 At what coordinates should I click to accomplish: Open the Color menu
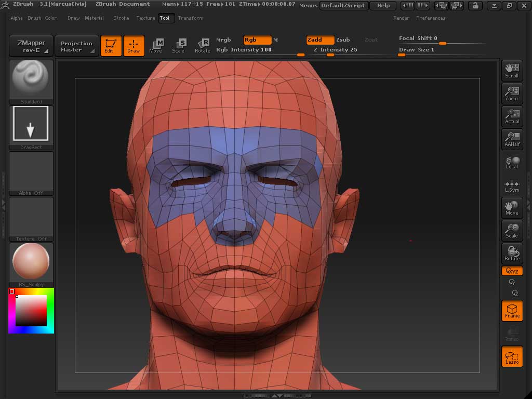point(51,18)
